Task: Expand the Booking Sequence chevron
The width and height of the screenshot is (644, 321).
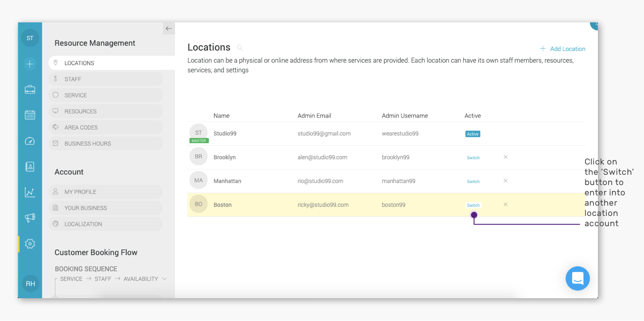Action: coord(165,279)
